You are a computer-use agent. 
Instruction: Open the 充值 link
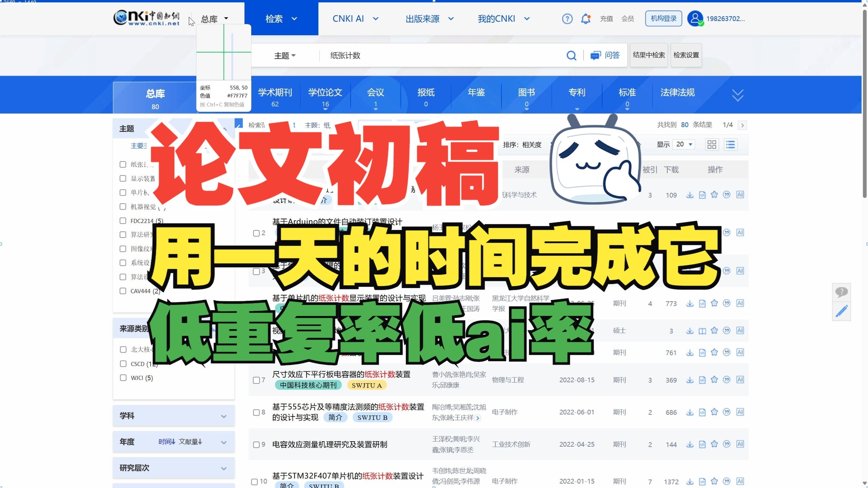[606, 19]
